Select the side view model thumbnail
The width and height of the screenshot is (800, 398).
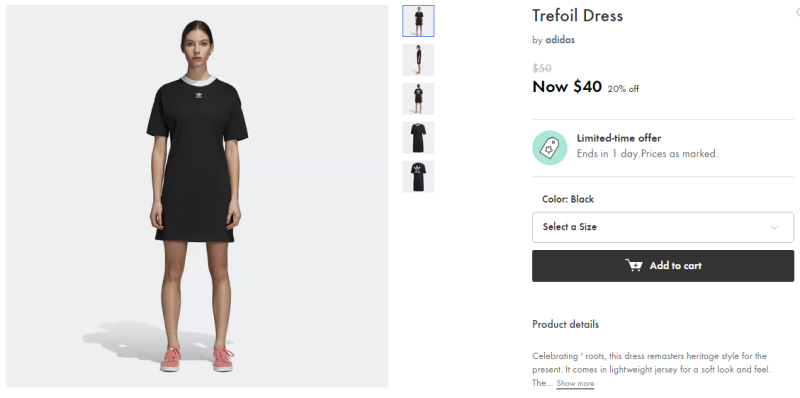point(418,60)
